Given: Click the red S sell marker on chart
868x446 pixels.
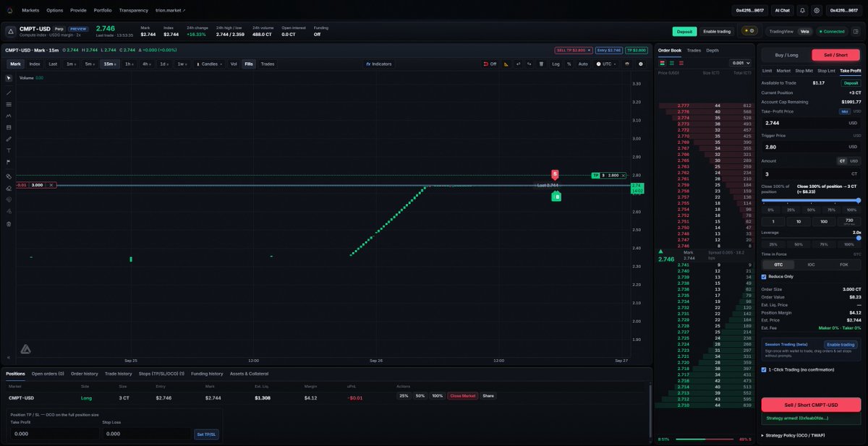Looking at the screenshot, I should (555, 174).
